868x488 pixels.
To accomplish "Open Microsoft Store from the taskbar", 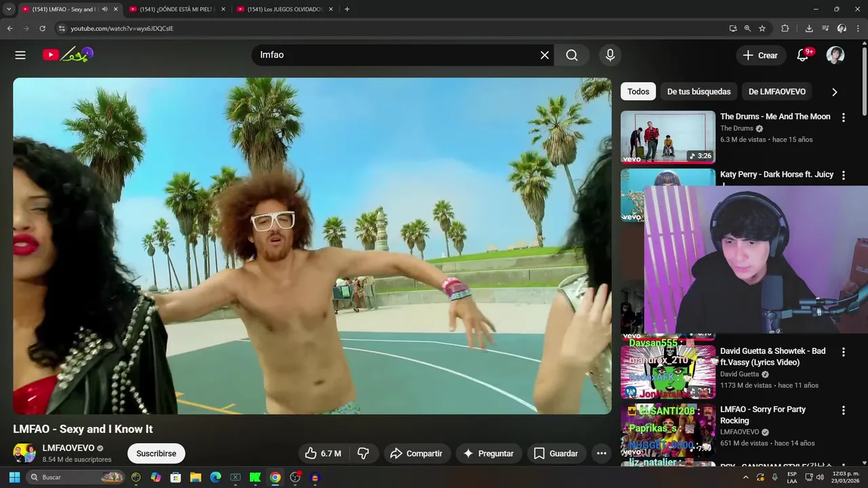I will [x=176, y=477].
